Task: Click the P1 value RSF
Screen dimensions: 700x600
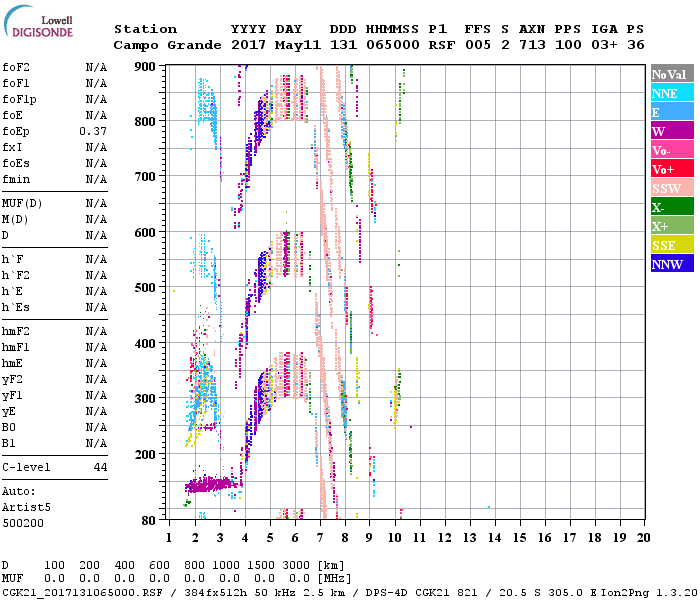Action: tap(442, 45)
